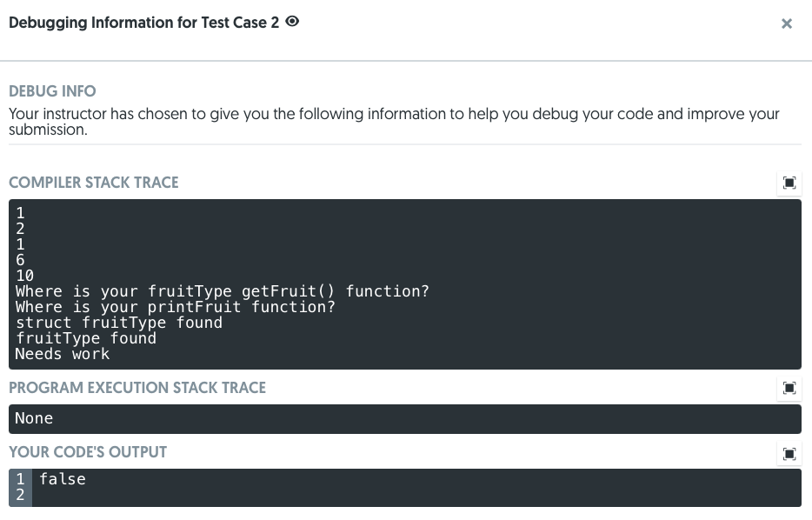Click the printFruit function question line

point(175,307)
